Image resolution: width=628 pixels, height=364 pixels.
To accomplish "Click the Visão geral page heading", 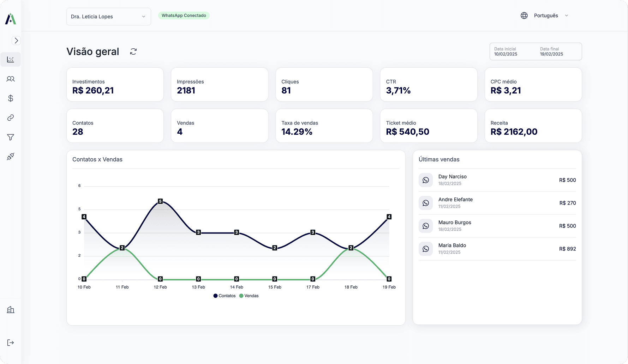I will point(93,51).
